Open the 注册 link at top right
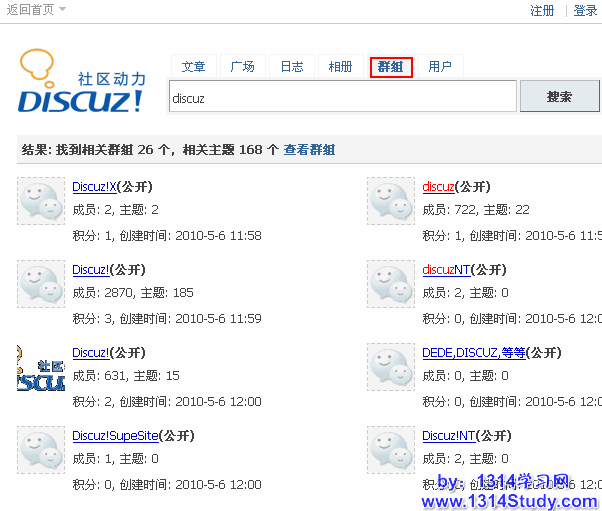The image size is (602, 511). [542, 11]
